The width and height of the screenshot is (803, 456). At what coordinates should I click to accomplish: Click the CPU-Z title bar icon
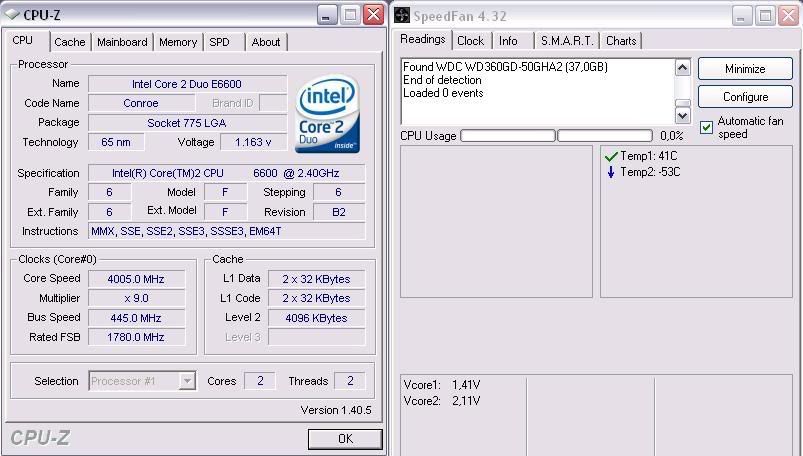12,15
